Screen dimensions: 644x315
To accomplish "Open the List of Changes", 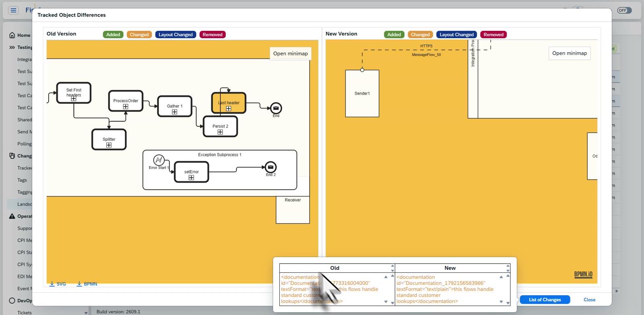I will (x=545, y=300).
